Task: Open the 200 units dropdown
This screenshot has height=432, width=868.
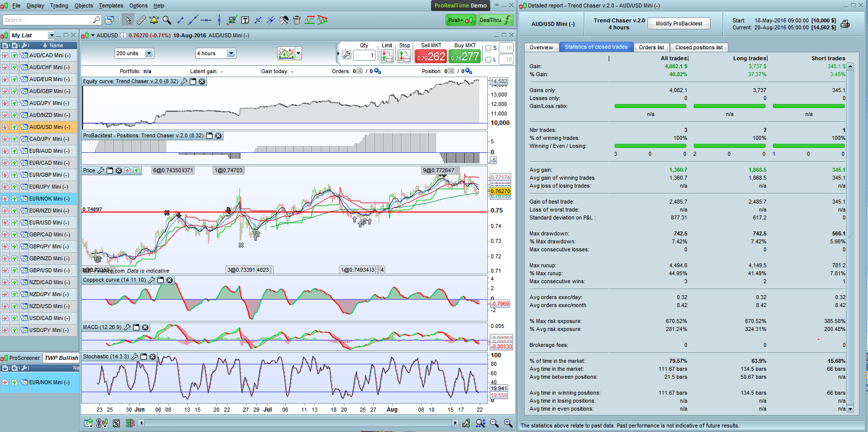Action: tap(148, 53)
